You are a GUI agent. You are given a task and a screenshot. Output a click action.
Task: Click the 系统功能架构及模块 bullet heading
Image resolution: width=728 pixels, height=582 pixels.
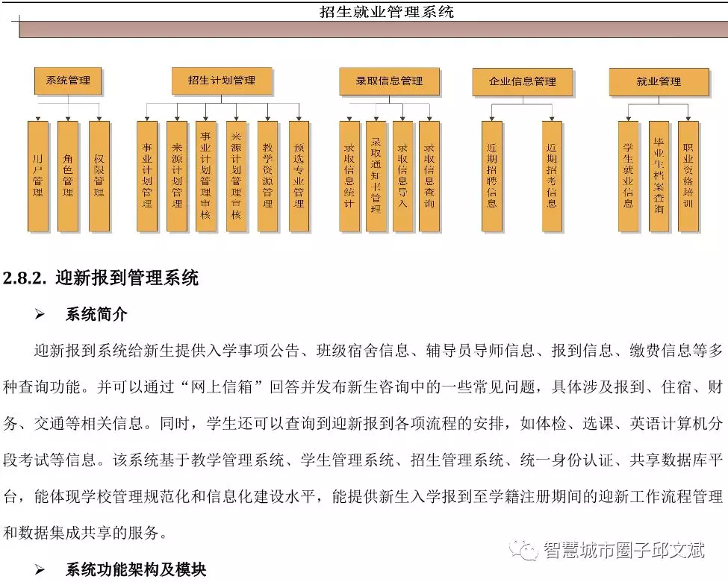136,569
